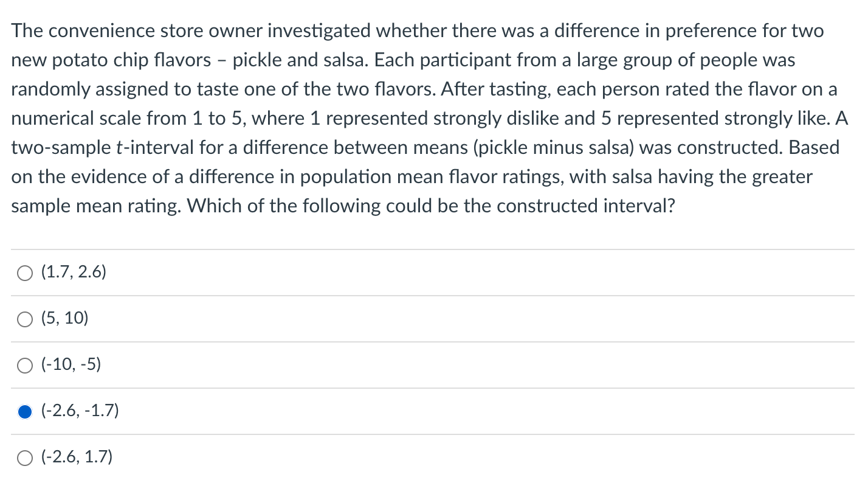Select the radio button for (-10, -5)
868x494 pixels.
(25, 366)
